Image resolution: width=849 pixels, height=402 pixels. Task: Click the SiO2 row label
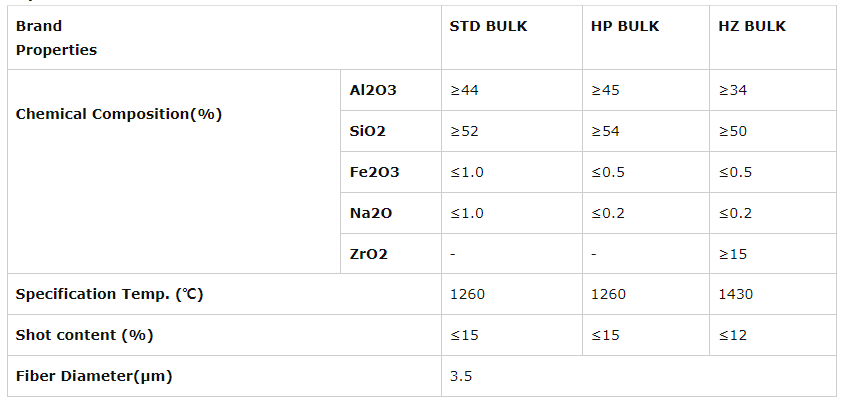coord(367,132)
